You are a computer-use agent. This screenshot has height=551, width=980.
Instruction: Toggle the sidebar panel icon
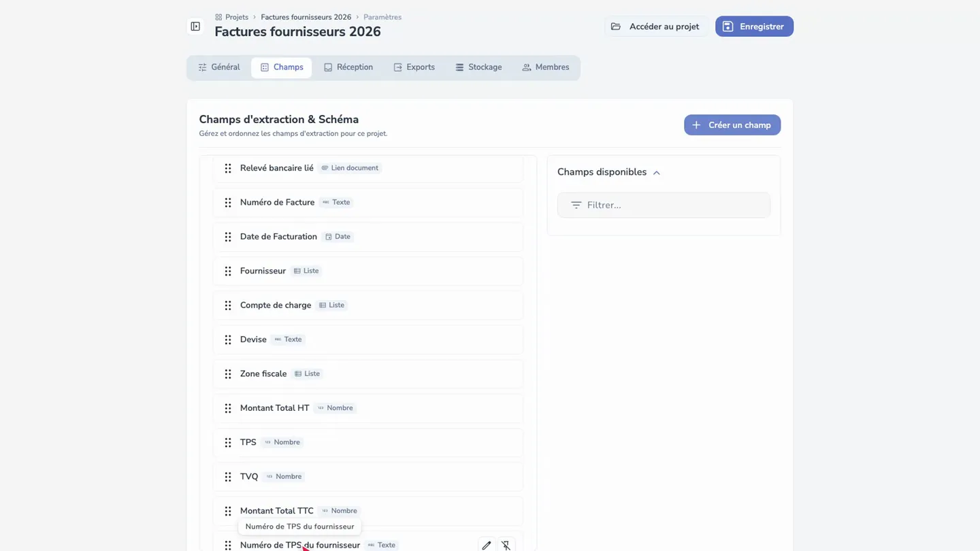(x=195, y=27)
